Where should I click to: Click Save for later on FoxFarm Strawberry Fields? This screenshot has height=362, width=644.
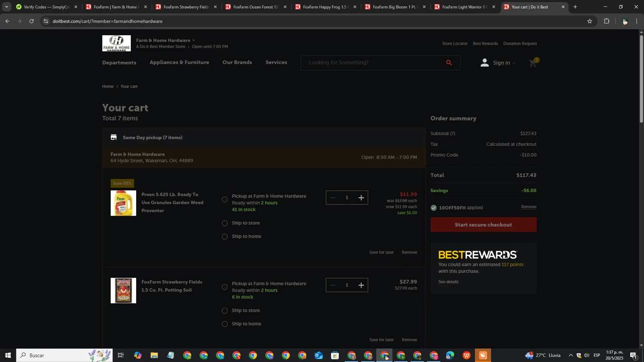point(381,340)
